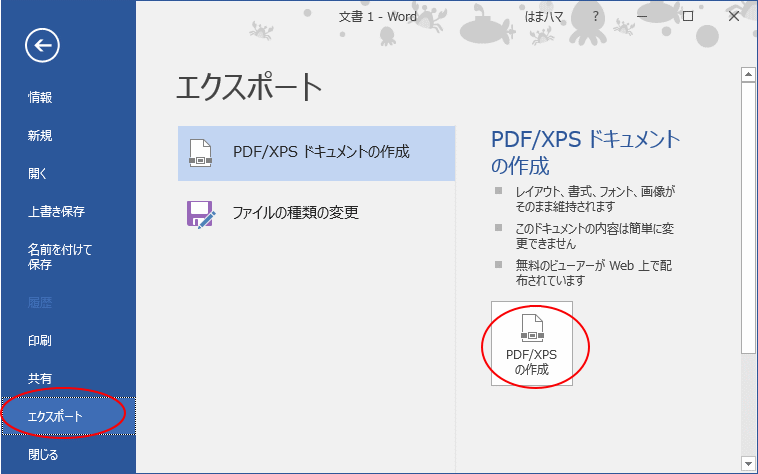Image resolution: width=758 pixels, height=474 pixels.
Task: Click the PDF document icon in export list
Action: (200, 153)
